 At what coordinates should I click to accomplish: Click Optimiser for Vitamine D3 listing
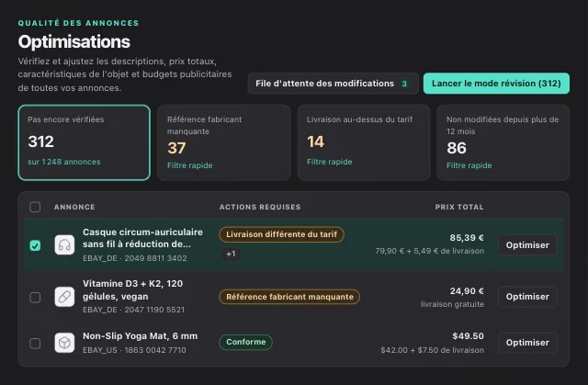pos(527,297)
